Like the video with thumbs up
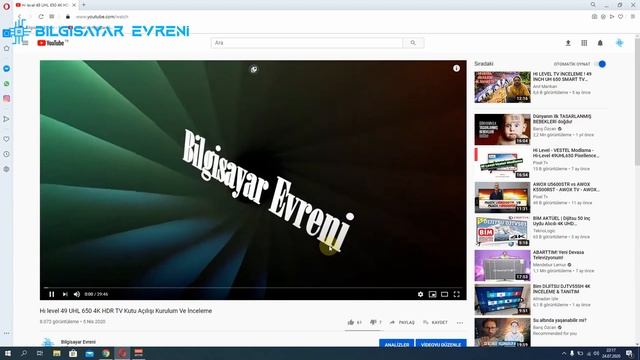The image size is (640, 360). pos(351,322)
